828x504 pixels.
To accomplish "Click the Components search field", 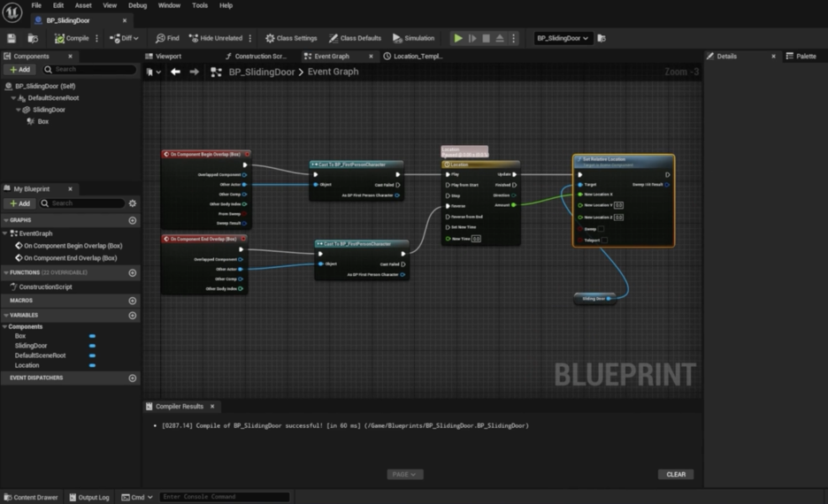I will pos(89,69).
